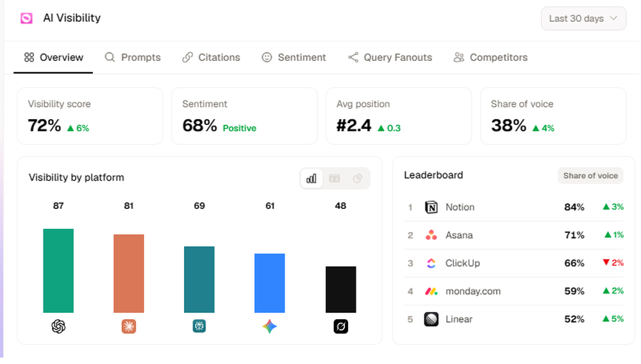Click the teal platform icon under 69 bar

tap(199, 326)
